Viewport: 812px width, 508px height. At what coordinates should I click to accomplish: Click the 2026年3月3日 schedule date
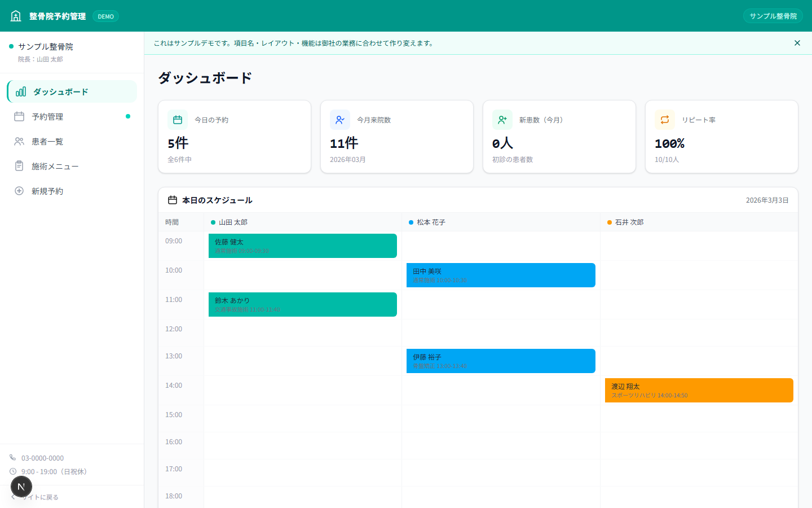(767, 200)
